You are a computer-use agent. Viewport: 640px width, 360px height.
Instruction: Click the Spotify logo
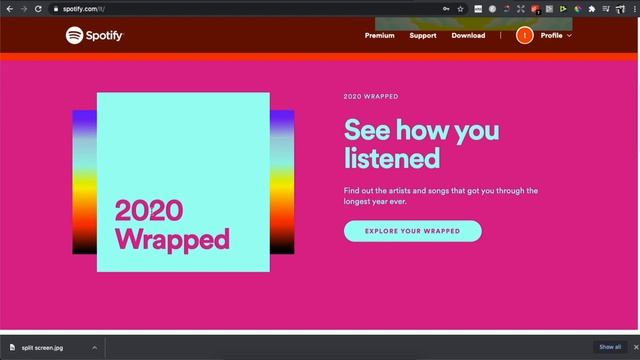tap(94, 35)
